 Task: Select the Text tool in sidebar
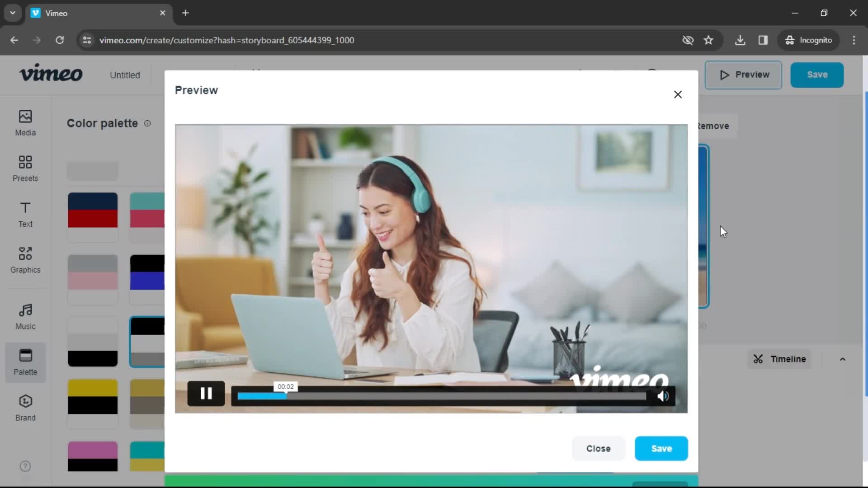pyautogui.click(x=24, y=214)
